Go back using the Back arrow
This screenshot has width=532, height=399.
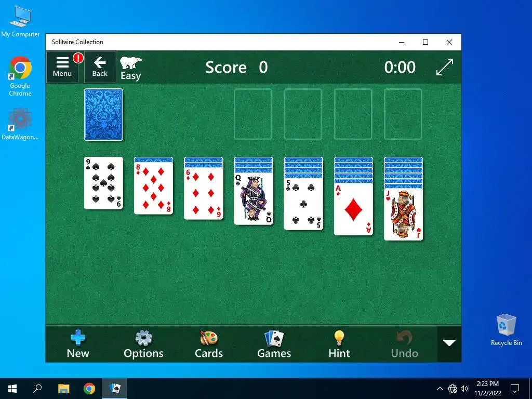click(100, 67)
